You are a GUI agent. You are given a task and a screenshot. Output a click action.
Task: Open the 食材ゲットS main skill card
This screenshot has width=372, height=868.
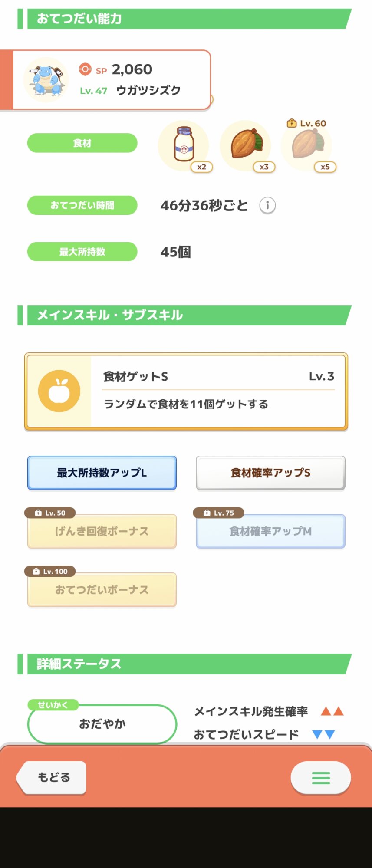click(x=186, y=391)
